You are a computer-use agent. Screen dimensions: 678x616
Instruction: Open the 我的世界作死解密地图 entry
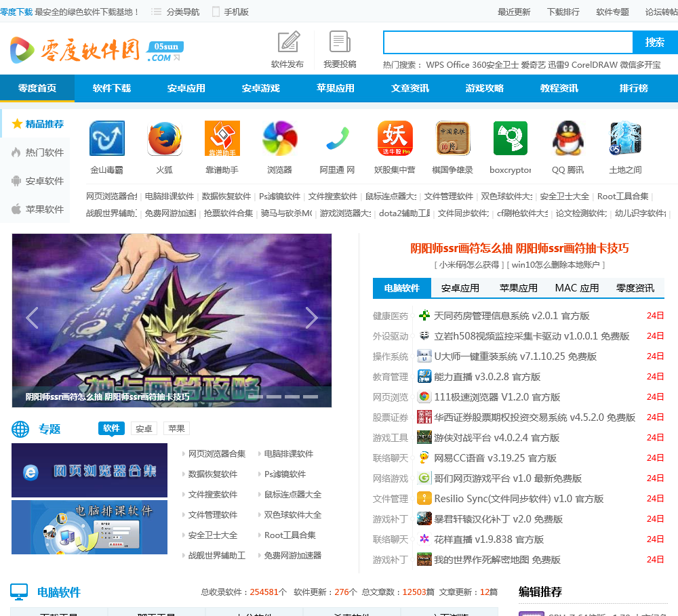(497, 559)
